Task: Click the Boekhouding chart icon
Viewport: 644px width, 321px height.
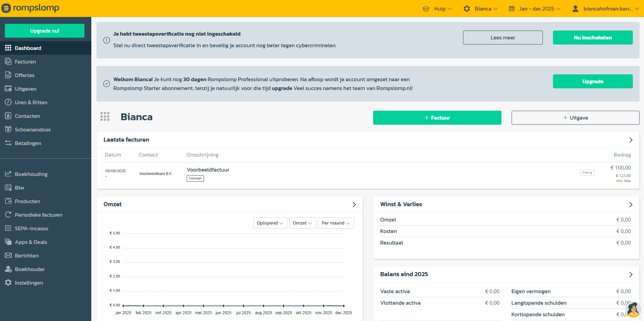Action: pyautogui.click(x=8, y=174)
